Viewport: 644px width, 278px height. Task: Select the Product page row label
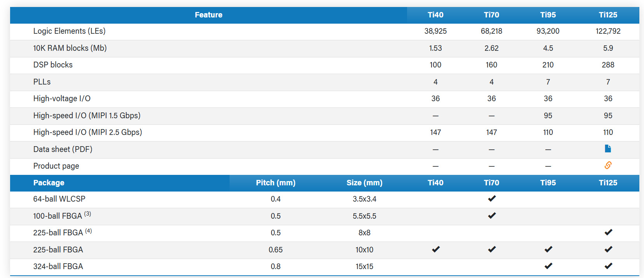(56, 166)
